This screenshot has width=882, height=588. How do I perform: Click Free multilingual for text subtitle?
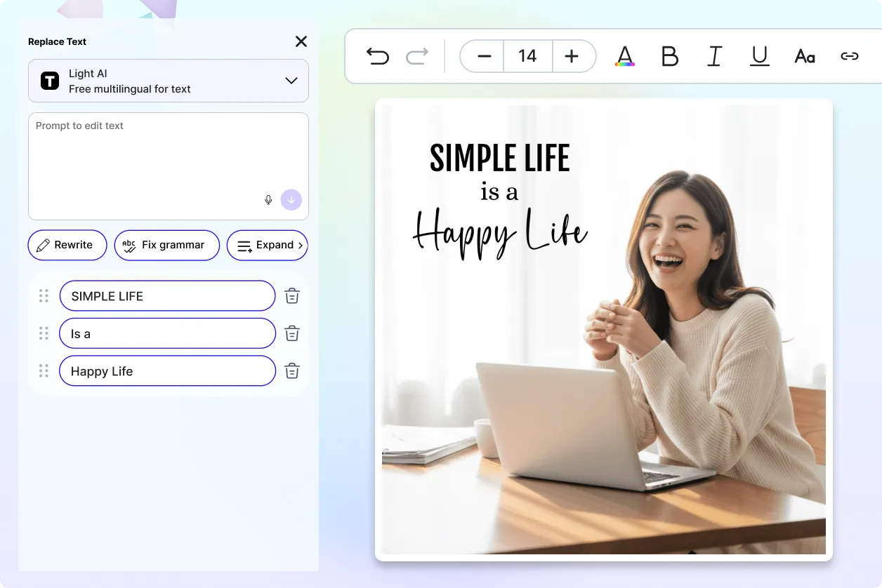coord(130,89)
